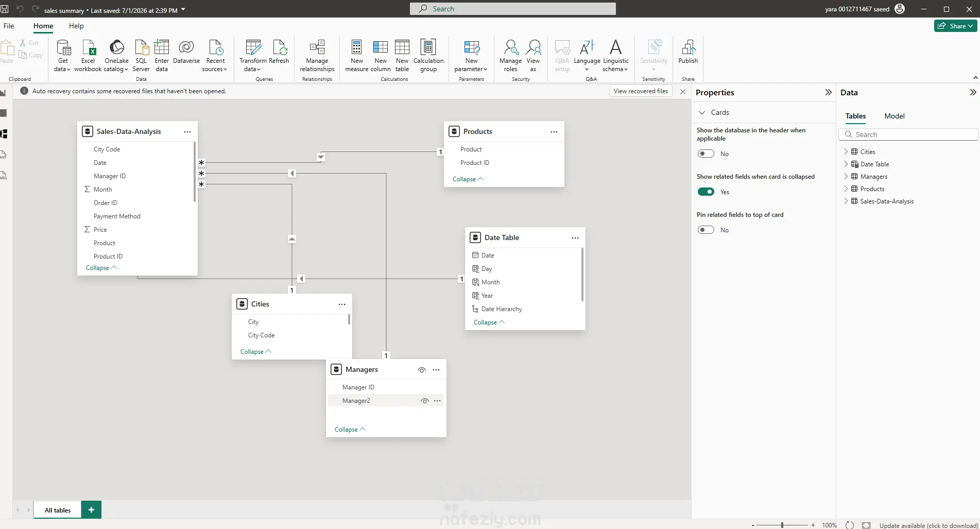Image resolution: width=980 pixels, height=529 pixels.
Task: Open Manage relationships dialog
Action: click(x=317, y=56)
